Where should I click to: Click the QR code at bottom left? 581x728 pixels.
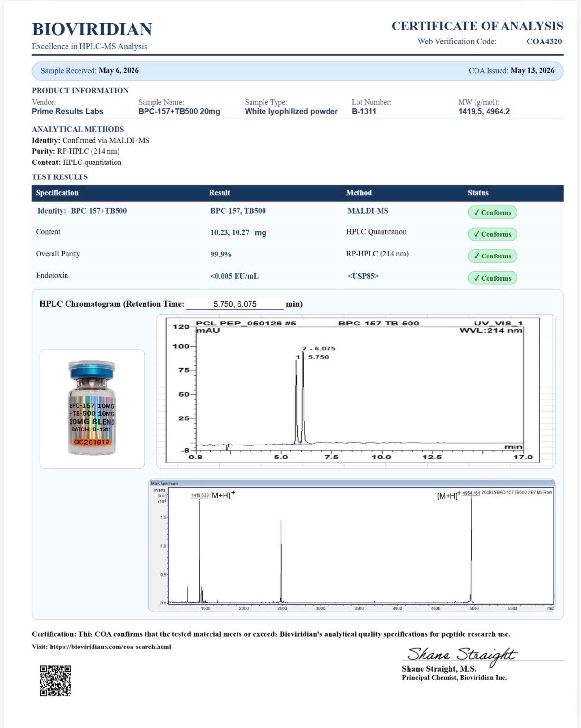(55, 680)
